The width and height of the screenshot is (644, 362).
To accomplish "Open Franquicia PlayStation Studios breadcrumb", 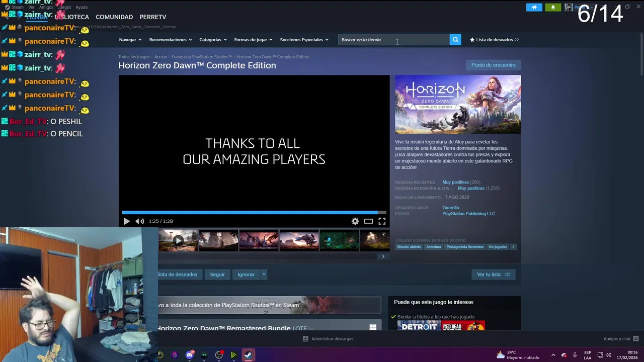I will (x=202, y=57).
